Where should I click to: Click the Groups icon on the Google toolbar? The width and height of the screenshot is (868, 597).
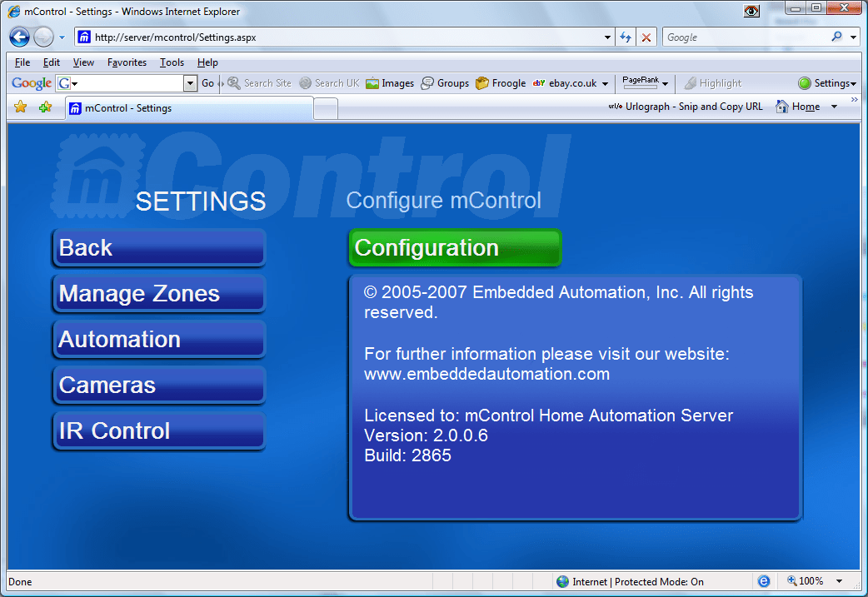tap(445, 82)
